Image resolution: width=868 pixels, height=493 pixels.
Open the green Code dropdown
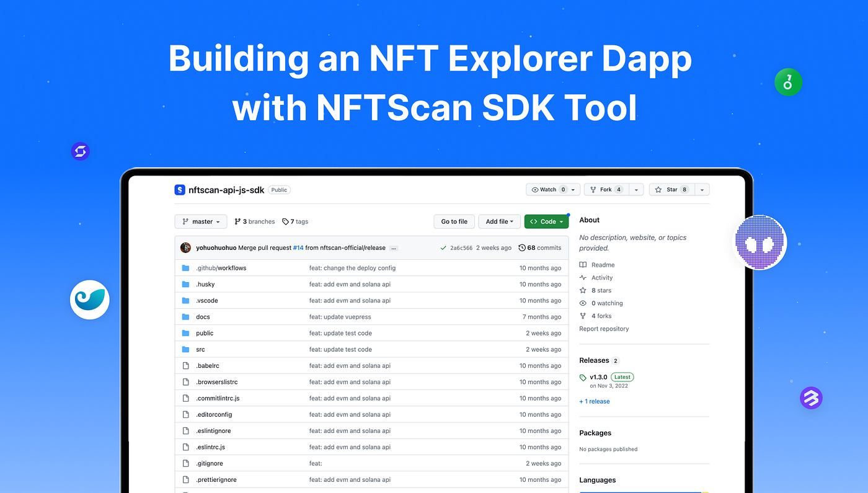(546, 221)
